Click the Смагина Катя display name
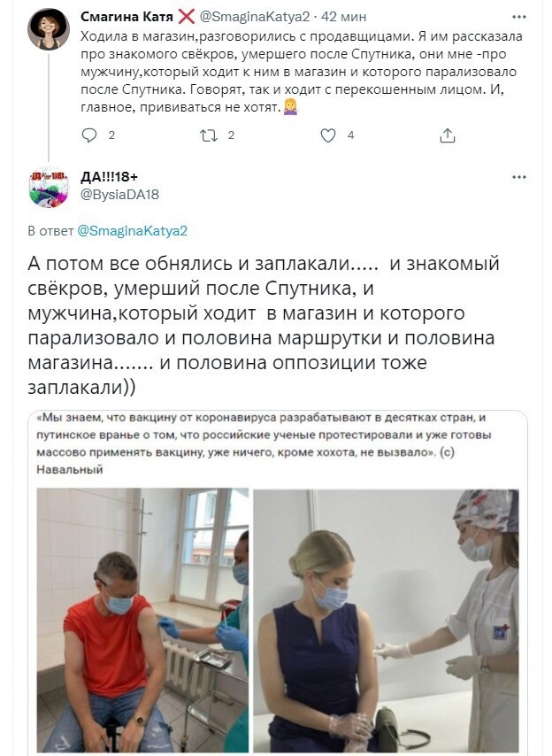Image resolution: width=552 pixels, height=756 pixels. 126,17
